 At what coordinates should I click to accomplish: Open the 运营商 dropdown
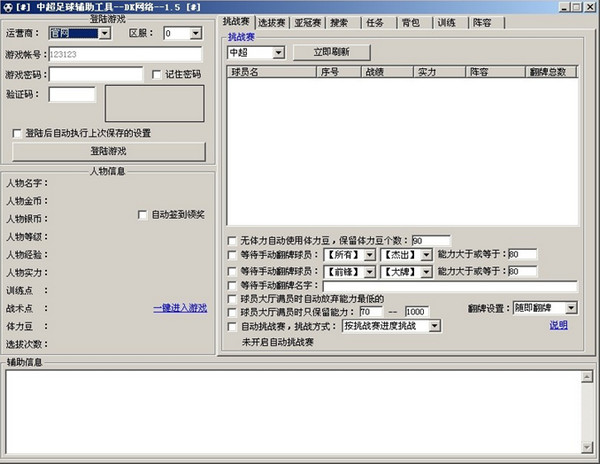click(x=104, y=33)
